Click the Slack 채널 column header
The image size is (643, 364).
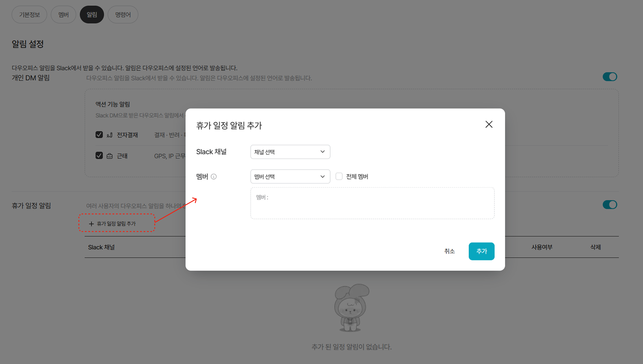tap(101, 247)
